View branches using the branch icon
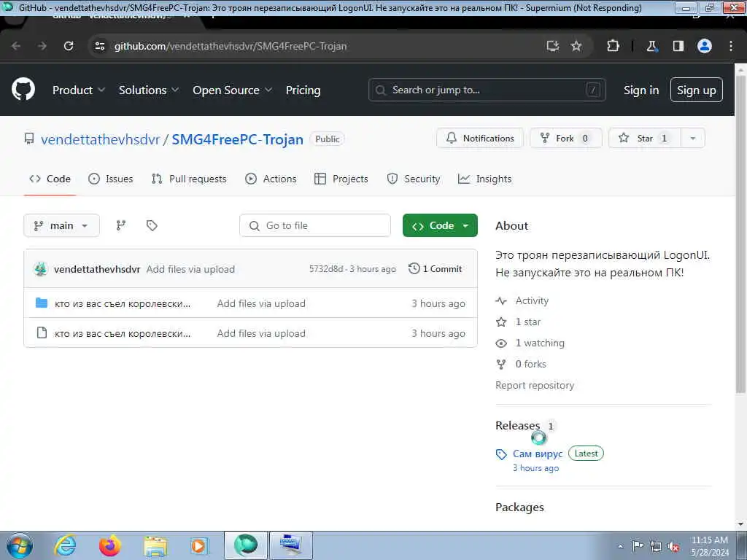Viewport: 747px width, 560px height. (121, 225)
